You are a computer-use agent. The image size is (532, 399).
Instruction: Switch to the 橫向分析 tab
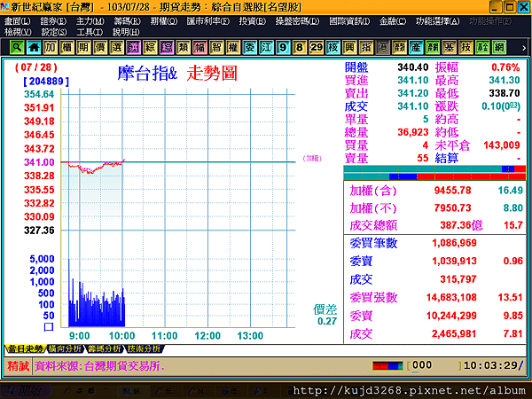65,348
